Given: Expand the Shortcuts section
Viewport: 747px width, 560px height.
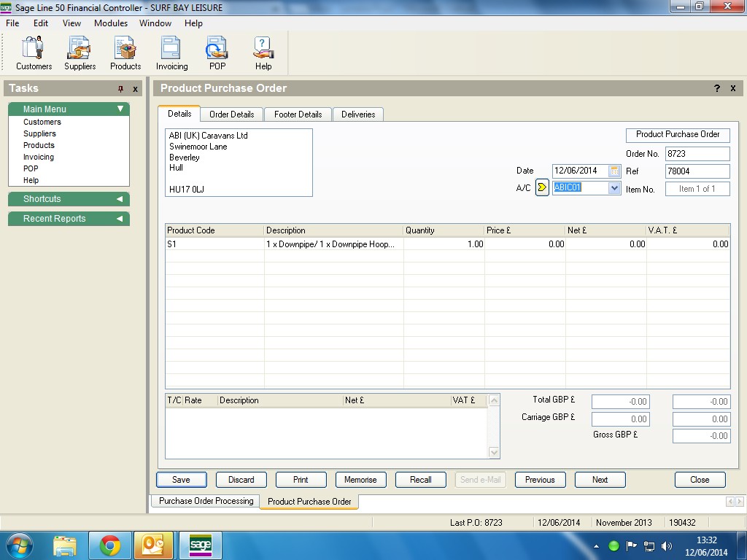Looking at the screenshot, I should click(x=120, y=199).
